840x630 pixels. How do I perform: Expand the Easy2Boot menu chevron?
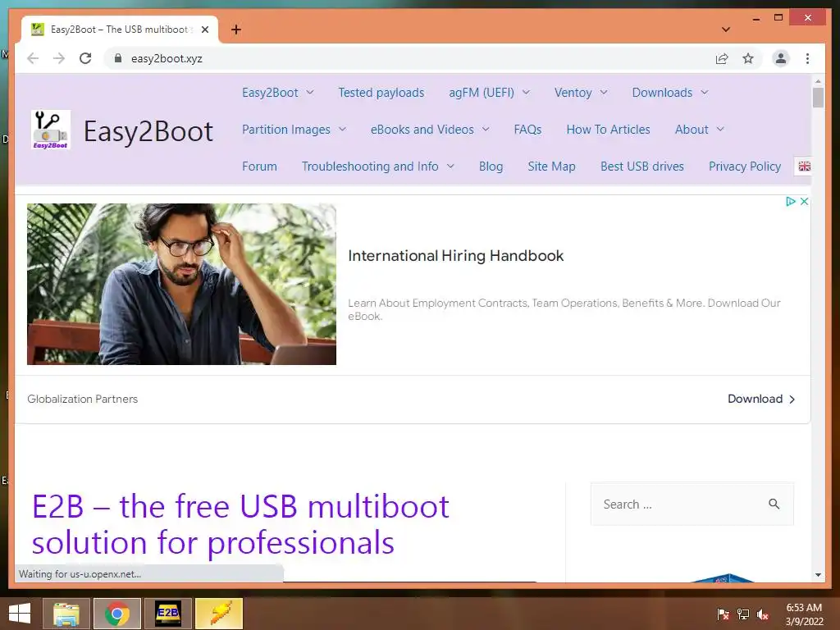(x=309, y=92)
